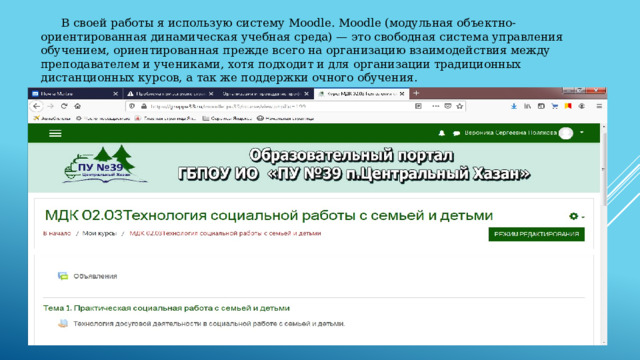
Task: Open the Сервисы Яндекса bookmark folder
Action: click(227, 118)
